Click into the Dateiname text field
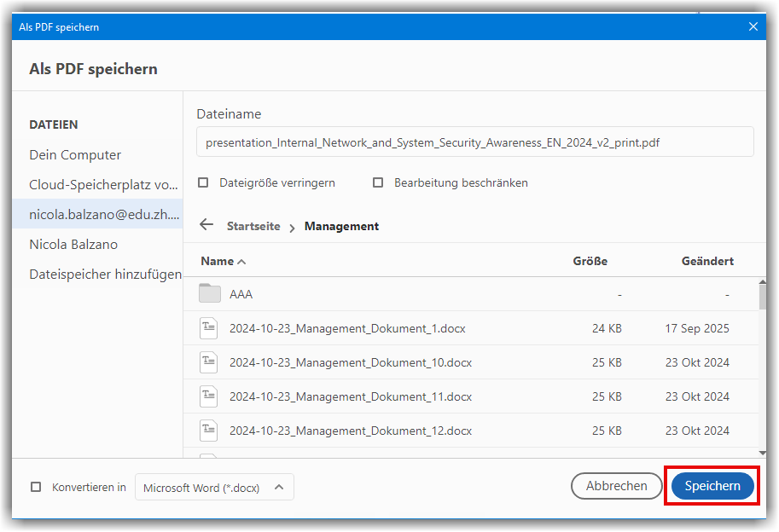This screenshot has height=532, width=779. click(x=474, y=142)
